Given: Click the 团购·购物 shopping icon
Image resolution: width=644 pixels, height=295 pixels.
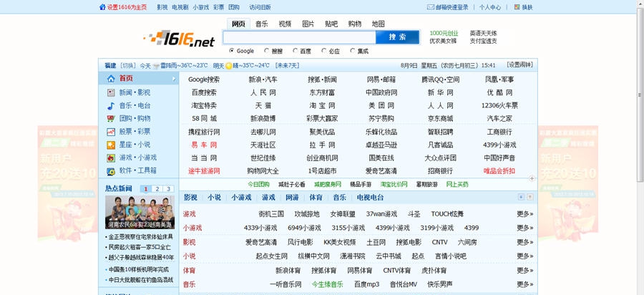Looking at the screenshot, I should [111, 119].
